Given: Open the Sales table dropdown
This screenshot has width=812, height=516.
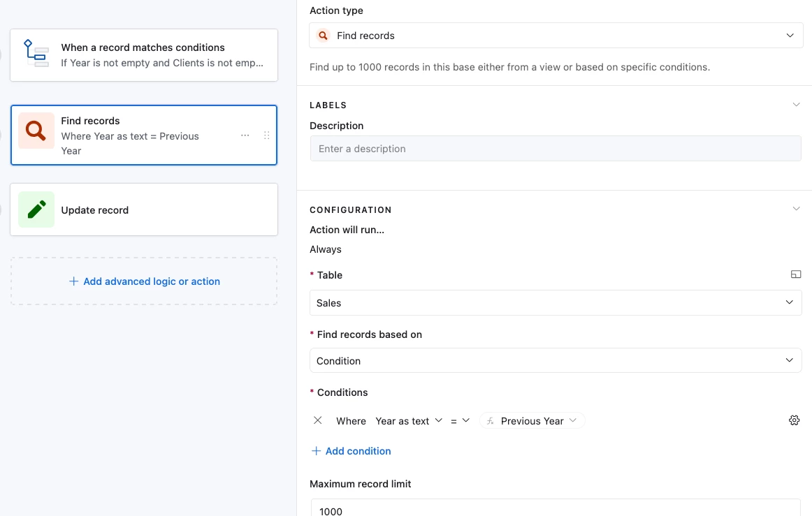Looking at the screenshot, I should point(556,303).
